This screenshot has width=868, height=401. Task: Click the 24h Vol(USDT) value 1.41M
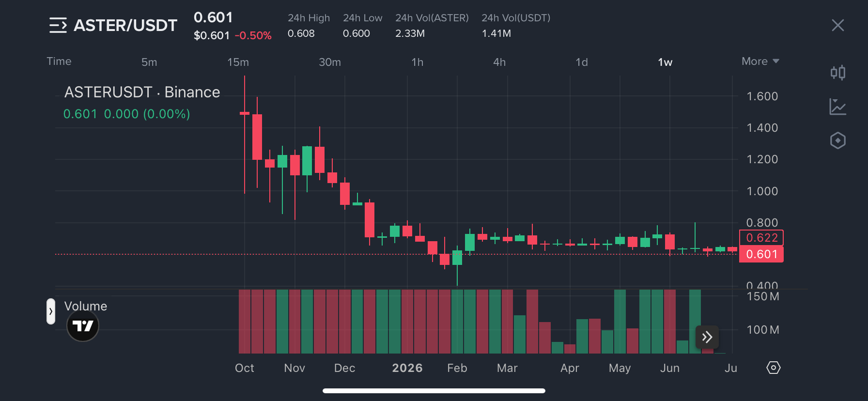(x=496, y=33)
